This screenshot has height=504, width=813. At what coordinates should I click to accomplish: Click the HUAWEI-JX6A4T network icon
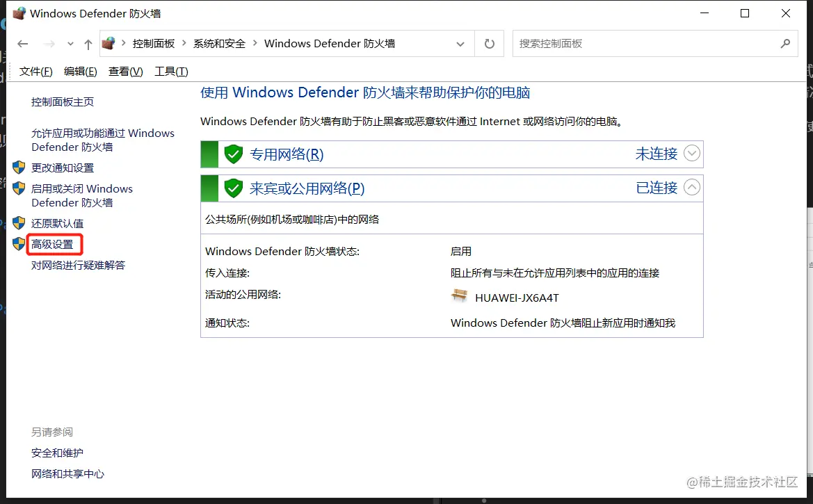459,295
